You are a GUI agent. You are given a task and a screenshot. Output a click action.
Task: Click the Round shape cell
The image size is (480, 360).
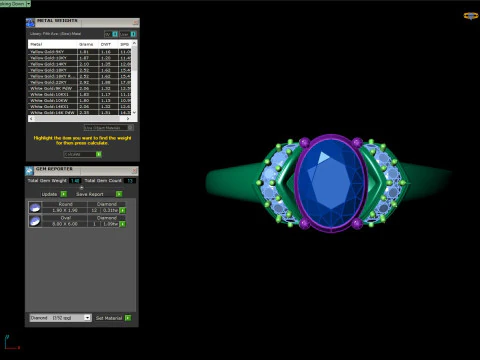point(65,204)
